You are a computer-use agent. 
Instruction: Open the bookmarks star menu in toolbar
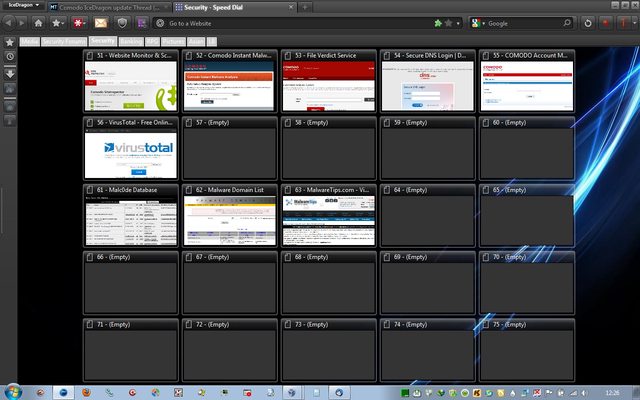click(x=58, y=23)
